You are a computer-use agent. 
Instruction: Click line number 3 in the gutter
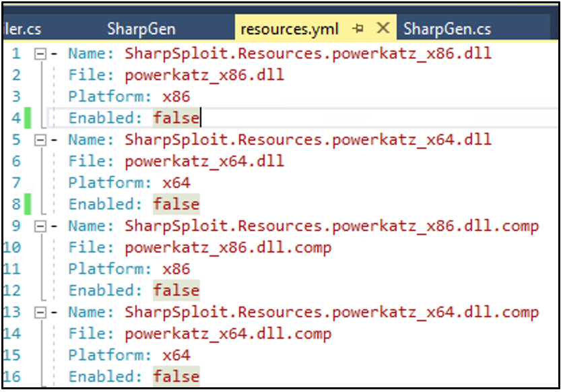(16, 96)
